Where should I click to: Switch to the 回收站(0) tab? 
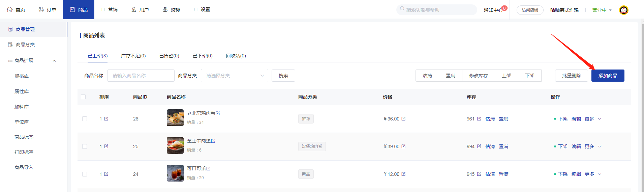coord(236,56)
